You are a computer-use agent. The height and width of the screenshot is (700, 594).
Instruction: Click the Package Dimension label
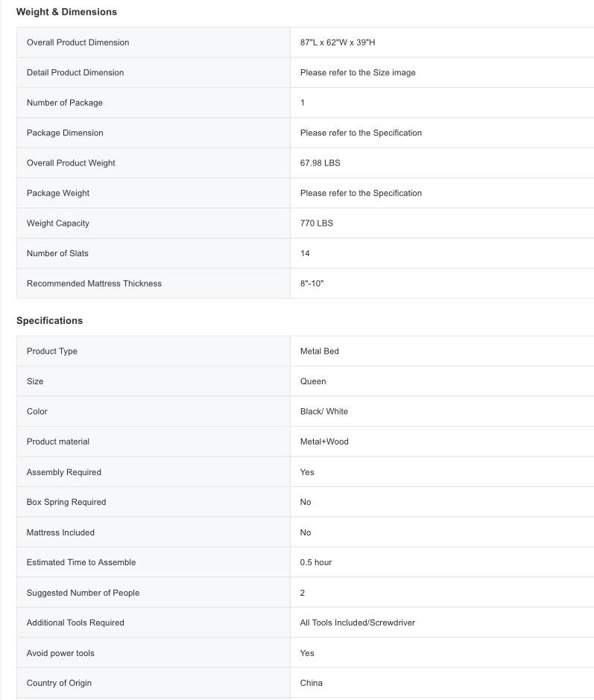[x=65, y=133]
